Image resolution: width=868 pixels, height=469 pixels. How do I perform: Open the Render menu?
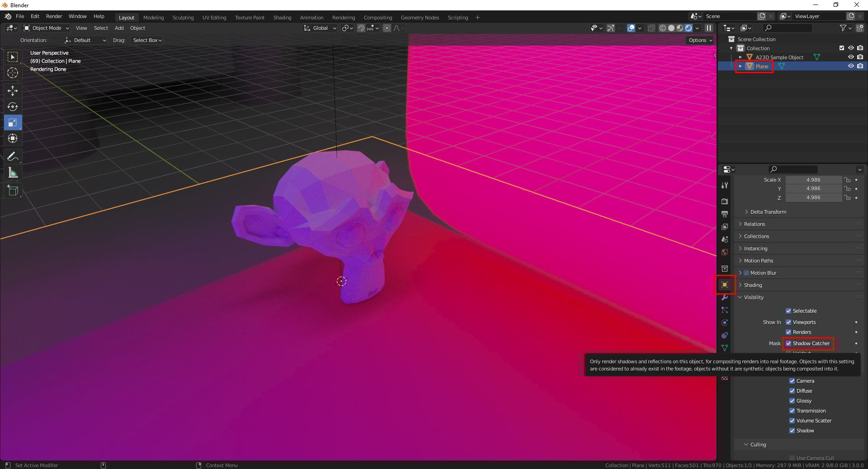tap(54, 16)
